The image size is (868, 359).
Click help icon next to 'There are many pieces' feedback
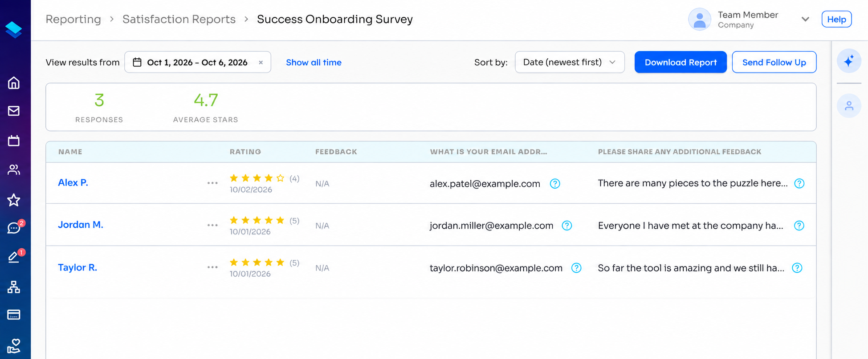pos(799,183)
